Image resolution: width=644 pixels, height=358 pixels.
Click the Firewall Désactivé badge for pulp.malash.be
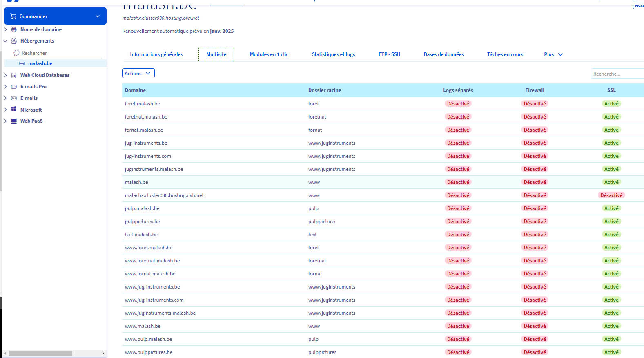(535, 208)
